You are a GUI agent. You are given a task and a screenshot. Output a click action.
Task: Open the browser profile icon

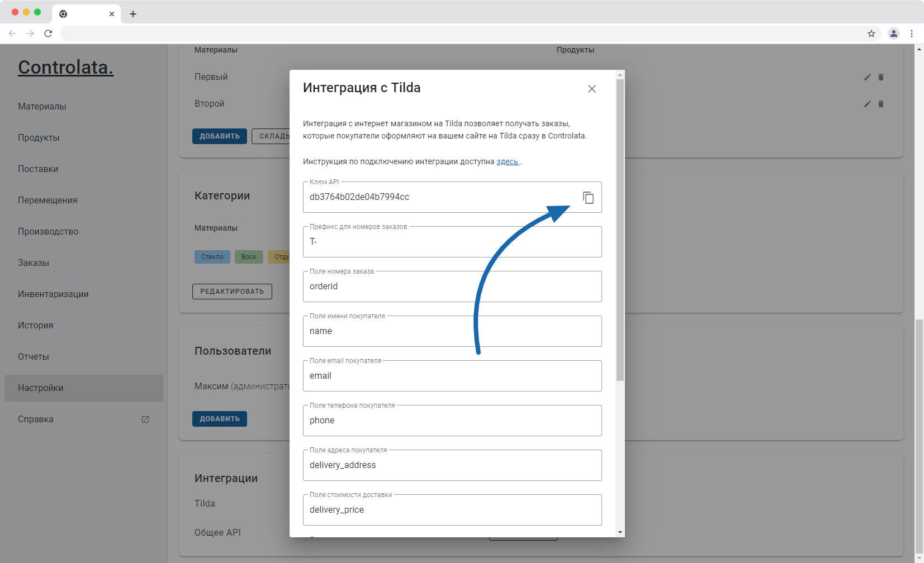pos(894,34)
